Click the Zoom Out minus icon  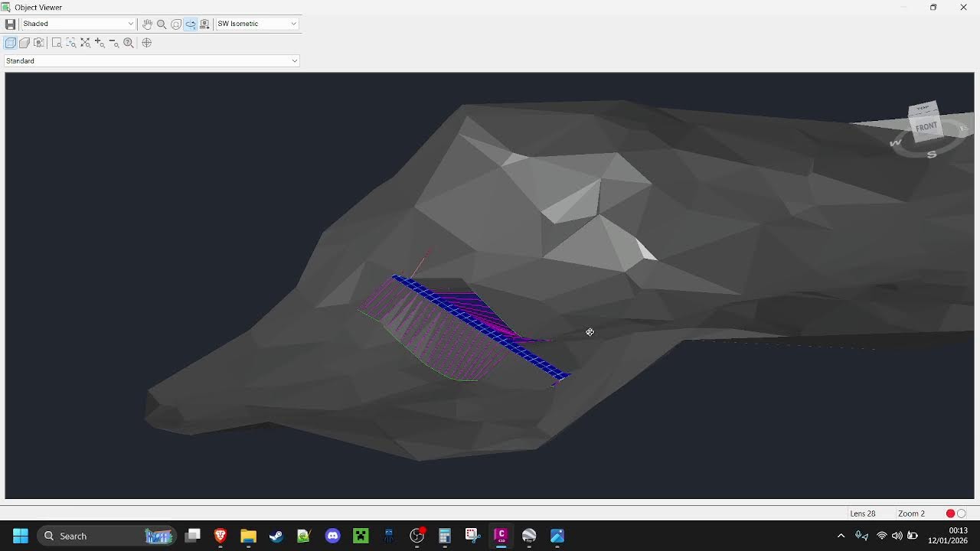click(114, 43)
